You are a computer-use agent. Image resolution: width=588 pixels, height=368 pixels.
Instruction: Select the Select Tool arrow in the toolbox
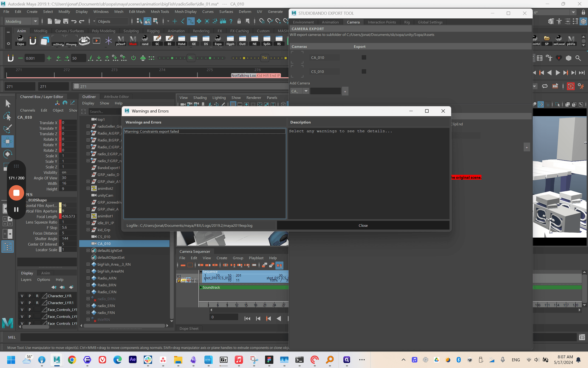(x=8, y=104)
